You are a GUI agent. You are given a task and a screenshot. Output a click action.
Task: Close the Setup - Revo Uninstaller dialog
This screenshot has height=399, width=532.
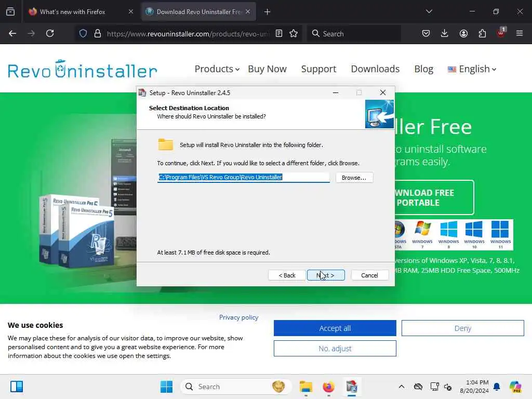pos(383,92)
